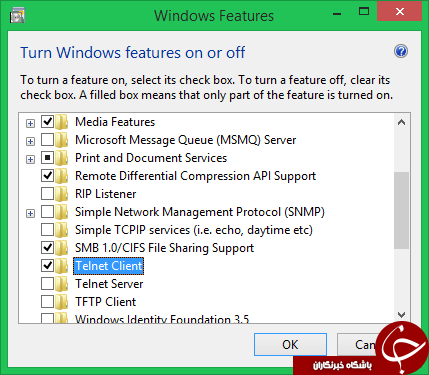The height and width of the screenshot is (375, 429).
Task: Check the TFTP Client checkbox
Action: 47,302
